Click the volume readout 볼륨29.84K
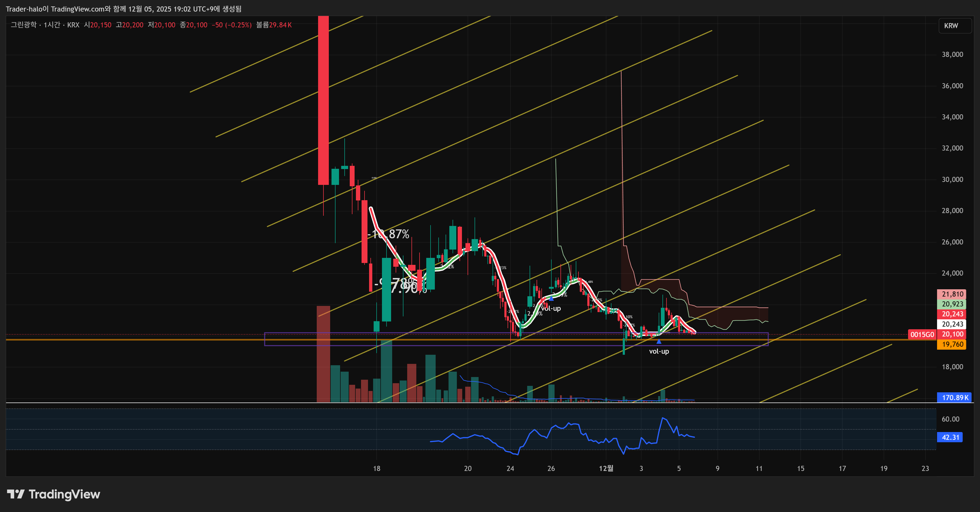This screenshot has width=980, height=512. (x=274, y=25)
